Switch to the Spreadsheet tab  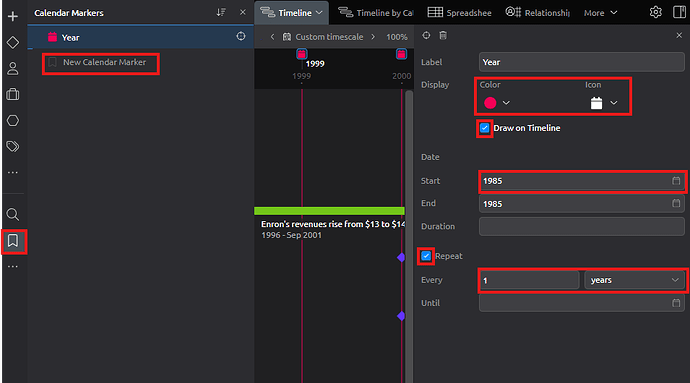point(459,13)
